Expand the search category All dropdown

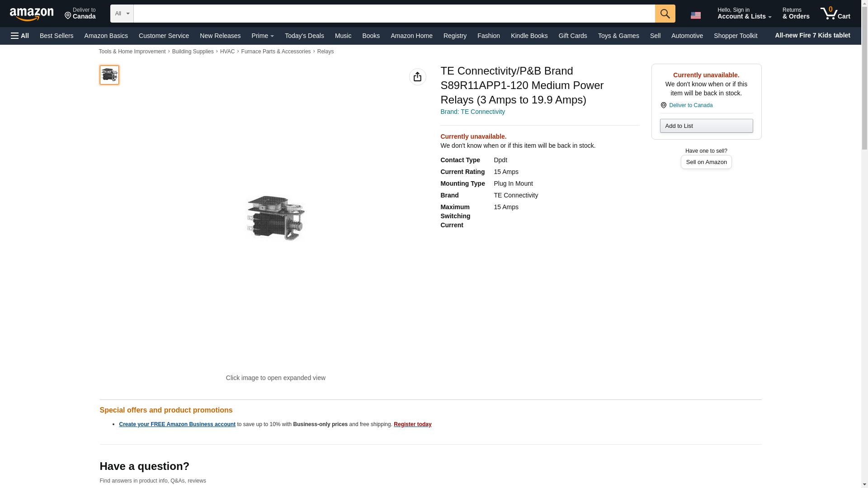coord(122,14)
